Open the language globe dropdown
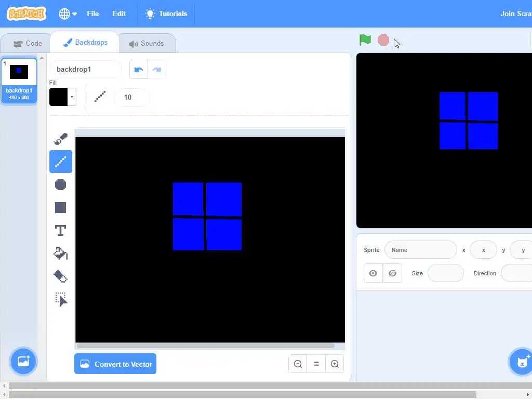Image resolution: width=532 pixels, height=399 pixels. 68,14
